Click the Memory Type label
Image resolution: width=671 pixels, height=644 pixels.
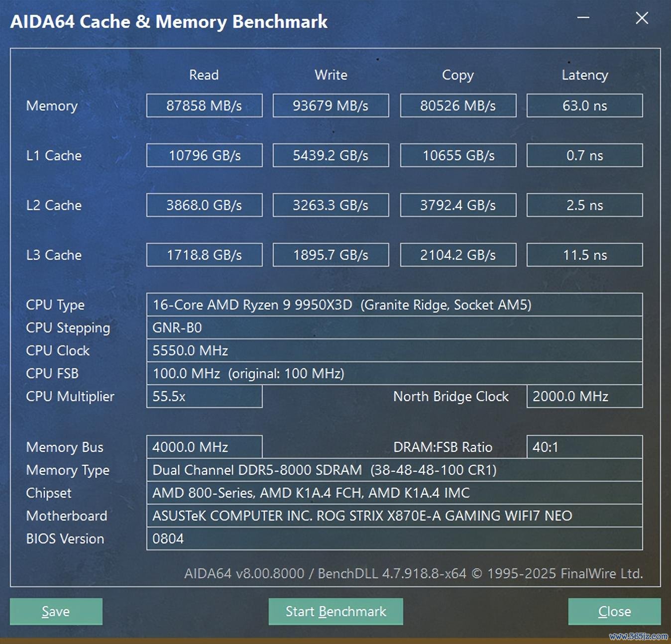(x=68, y=470)
